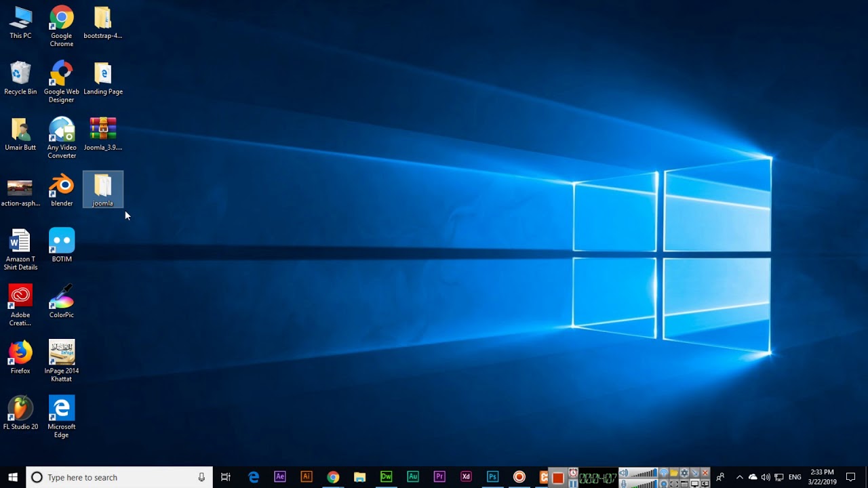Open the People icon in the taskbar
This screenshot has height=488, width=868.
coord(720,477)
